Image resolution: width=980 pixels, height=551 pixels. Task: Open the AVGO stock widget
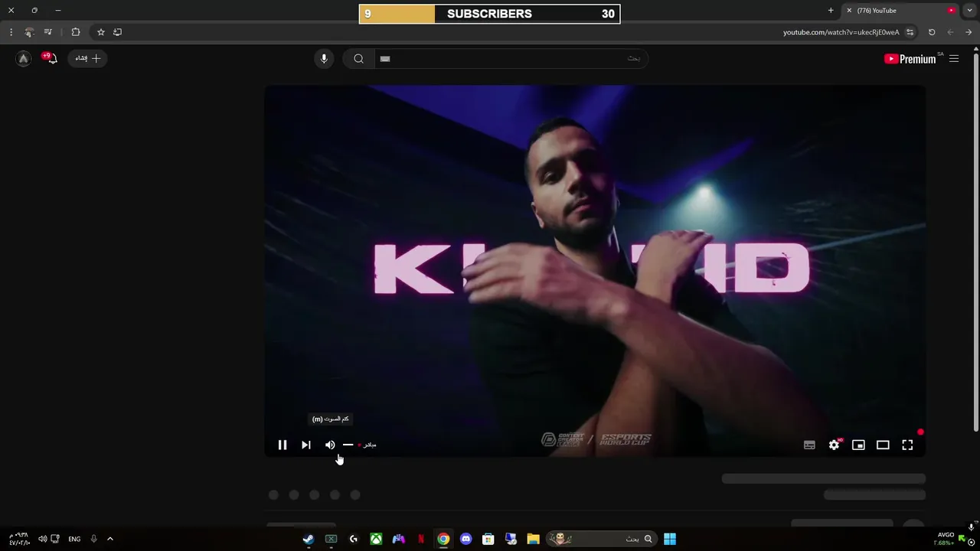952,539
